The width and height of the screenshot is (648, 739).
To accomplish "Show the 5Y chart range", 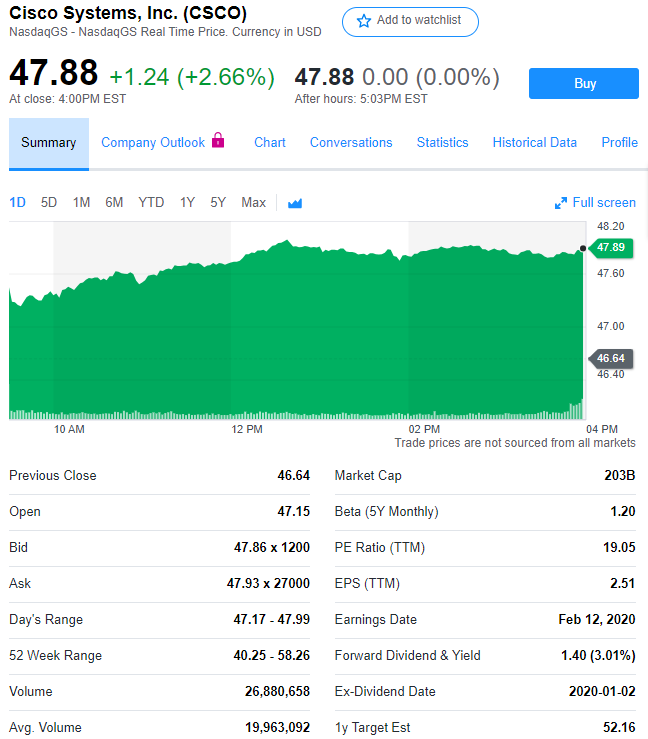I will (218, 203).
